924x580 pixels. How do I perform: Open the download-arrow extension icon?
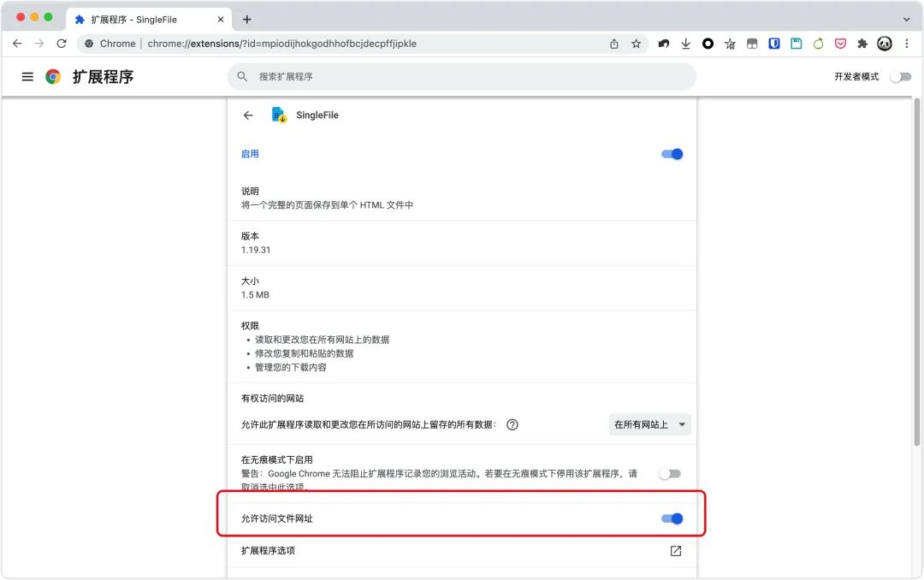click(685, 44)
